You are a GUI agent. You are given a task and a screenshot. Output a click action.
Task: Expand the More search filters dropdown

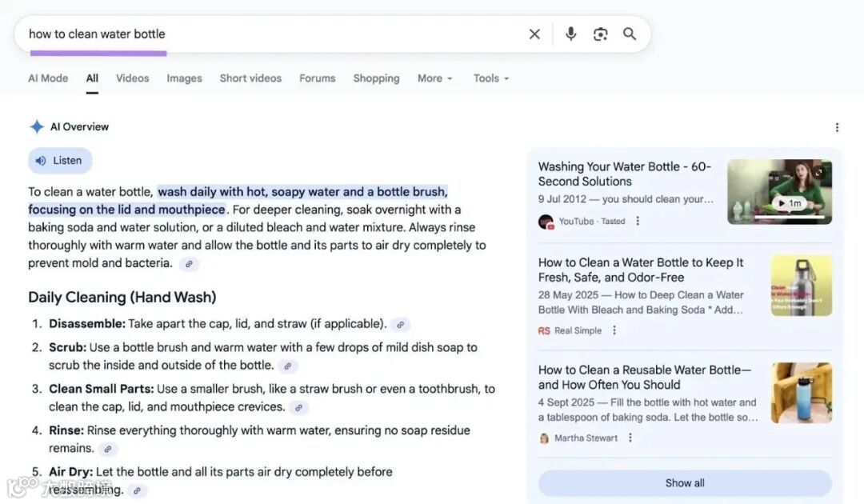pyautogui.click(x=434, y=78)
